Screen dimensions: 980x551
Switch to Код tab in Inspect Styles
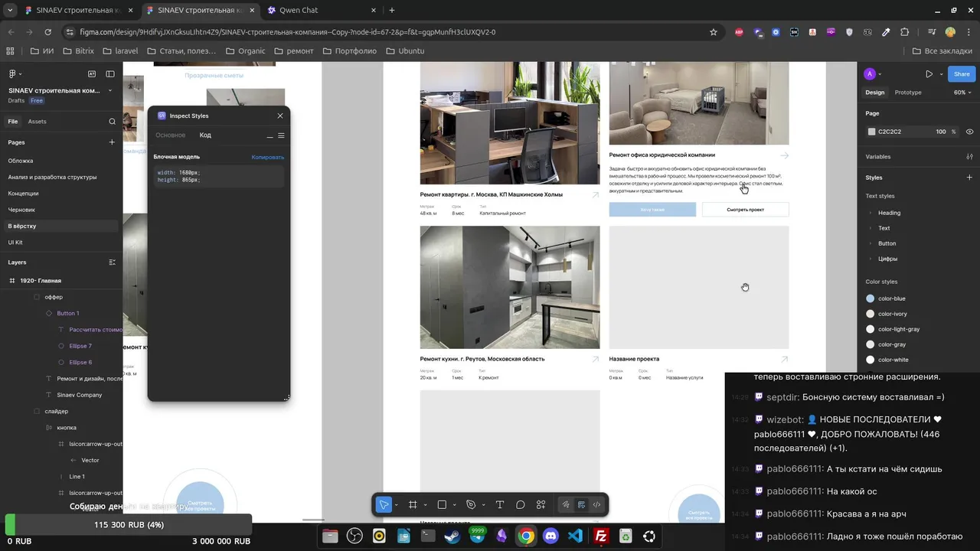pyautogui.click(x=205, y=135)
